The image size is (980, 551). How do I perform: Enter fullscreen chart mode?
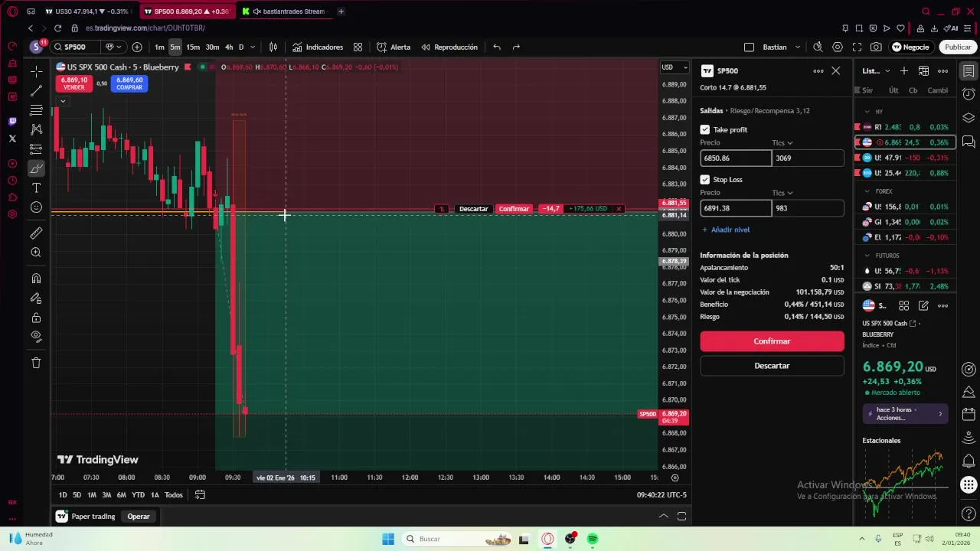(x=857, y=47)
